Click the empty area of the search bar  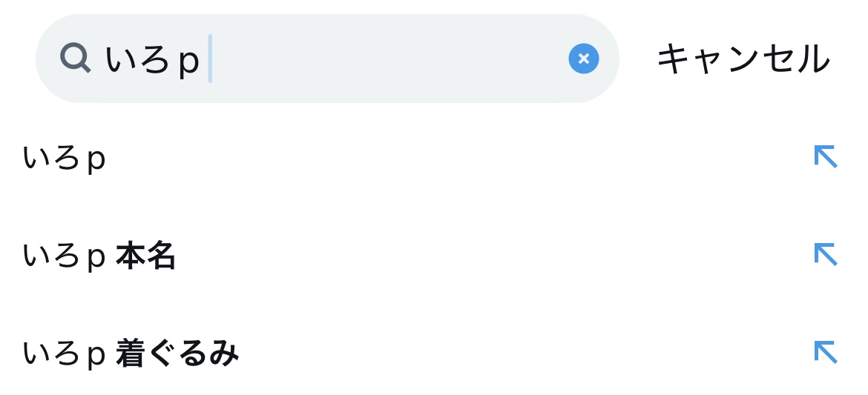[x=386, y=59]
